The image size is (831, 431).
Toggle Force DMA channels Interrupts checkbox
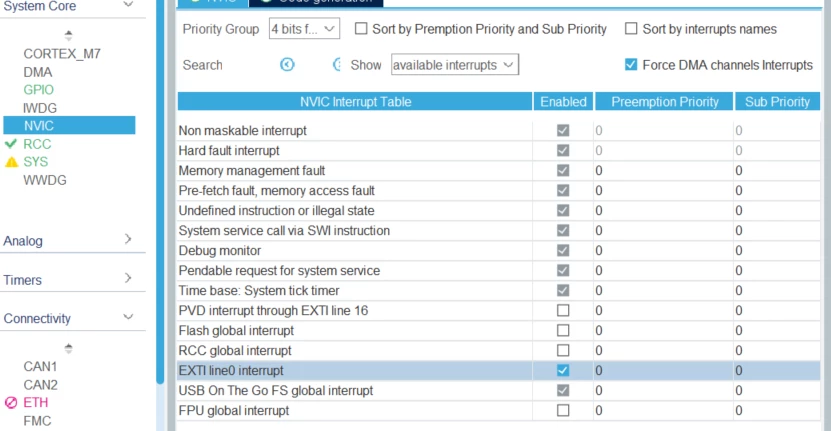(631, 65)
